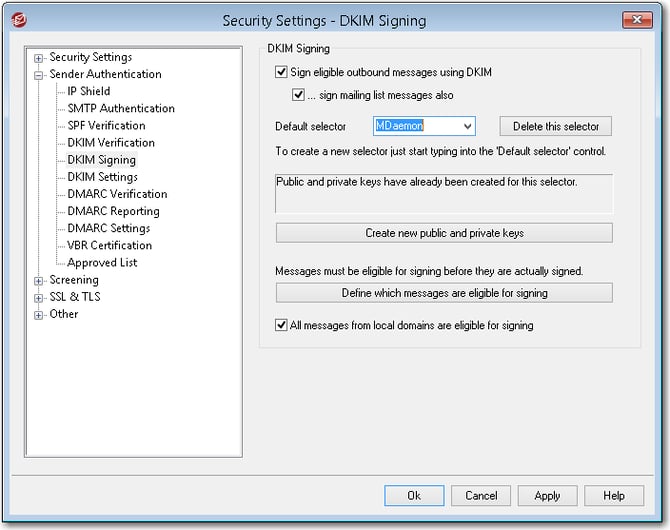Expand the Screening tree node
The width and height of the screenshot is (670, 530).
(x=38, y=281)
